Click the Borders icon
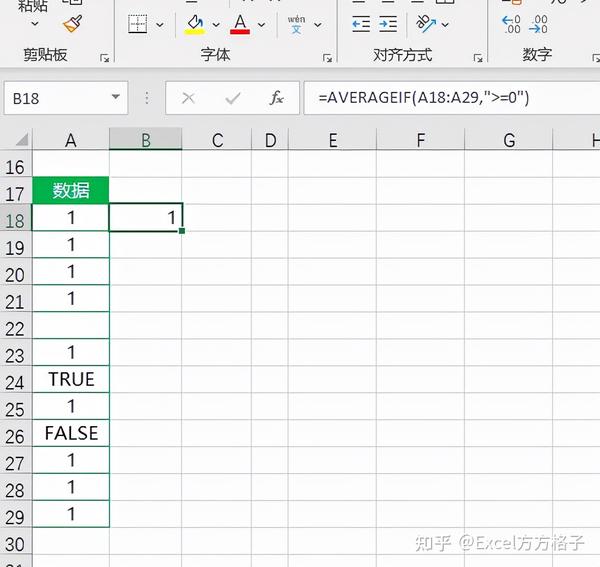 [137, 24]
